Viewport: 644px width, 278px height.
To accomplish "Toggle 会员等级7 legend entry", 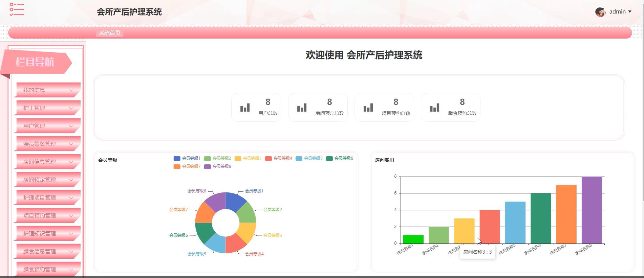I will coord(187,166).
